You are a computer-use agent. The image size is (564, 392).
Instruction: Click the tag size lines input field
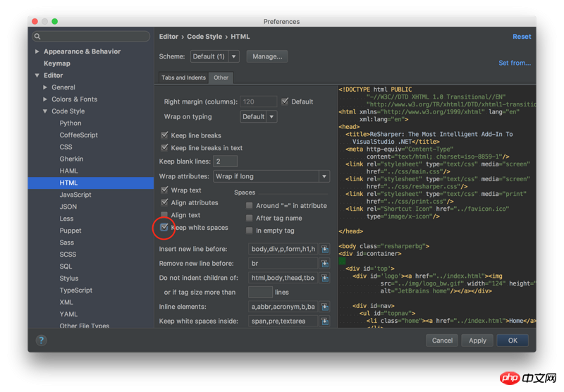(260, 292)
